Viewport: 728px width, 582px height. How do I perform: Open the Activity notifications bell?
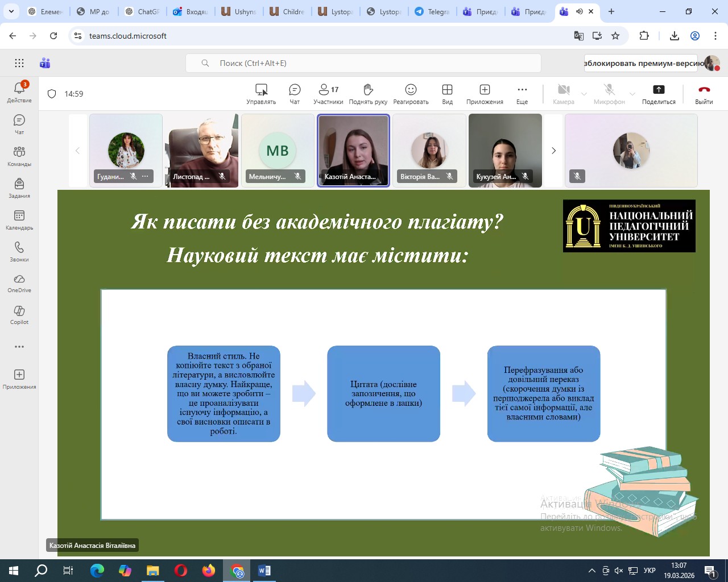[19, 92]
